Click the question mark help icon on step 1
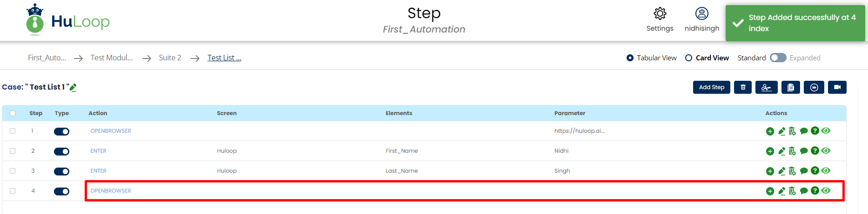The width and height of the screenshot is (868, 214). (815, 131)
